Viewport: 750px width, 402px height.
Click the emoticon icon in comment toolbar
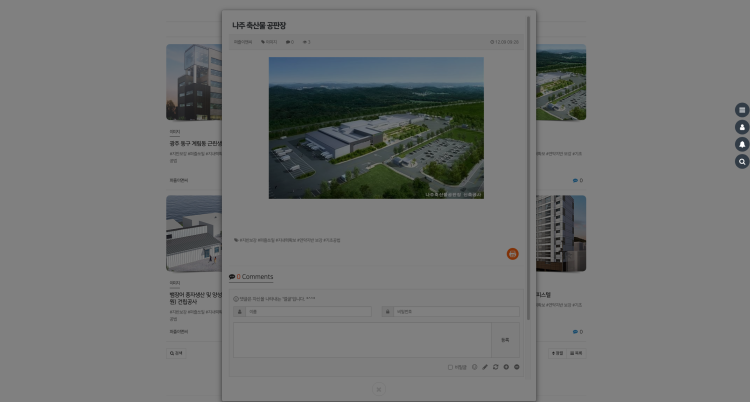[x=474, y=367]
